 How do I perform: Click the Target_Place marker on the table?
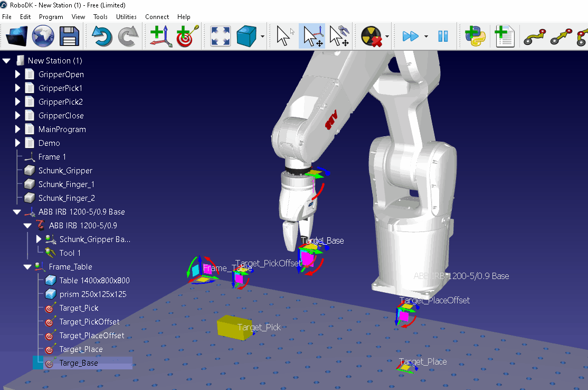coord(407,367)
